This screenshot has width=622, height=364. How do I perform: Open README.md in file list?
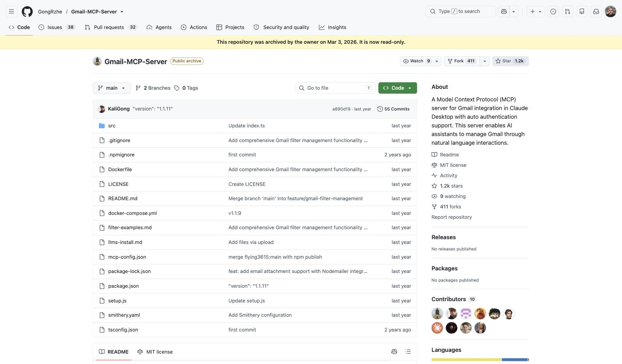tap(123, 198)
